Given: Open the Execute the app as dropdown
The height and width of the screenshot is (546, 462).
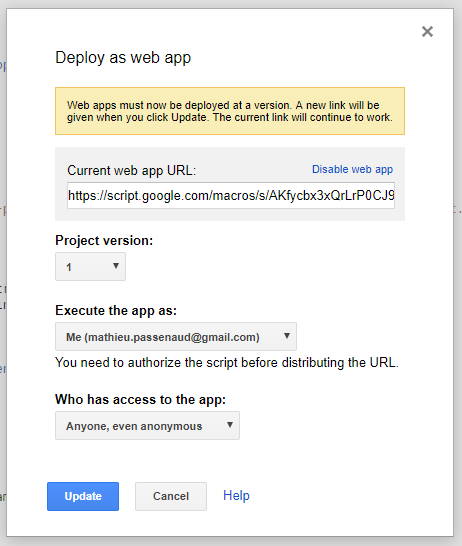Looking at the screenshot, I should pyautogui.click(x=176, y=336).
